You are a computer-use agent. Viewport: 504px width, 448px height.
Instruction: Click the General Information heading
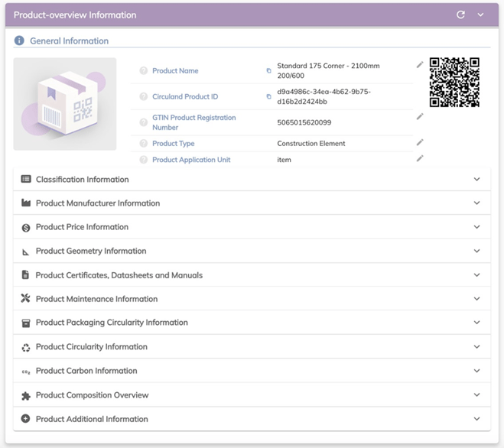[69, 41]
